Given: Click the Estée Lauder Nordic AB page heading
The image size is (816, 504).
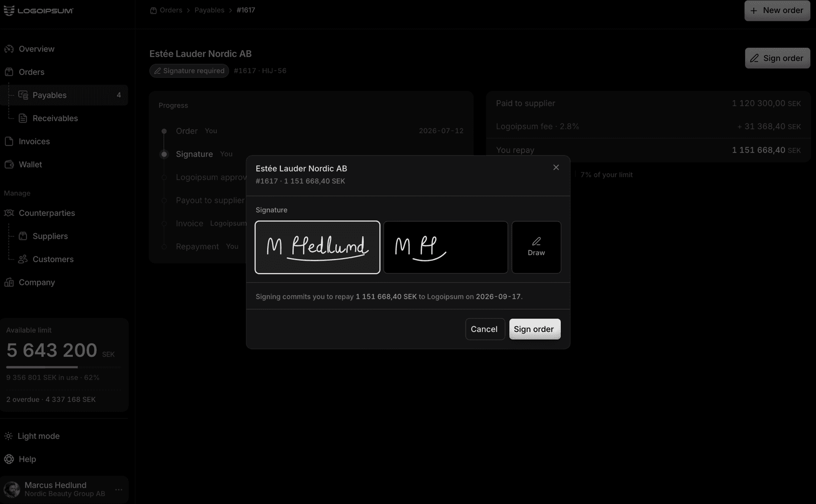Looking at the screenshot, I should [x=200, y=54].
